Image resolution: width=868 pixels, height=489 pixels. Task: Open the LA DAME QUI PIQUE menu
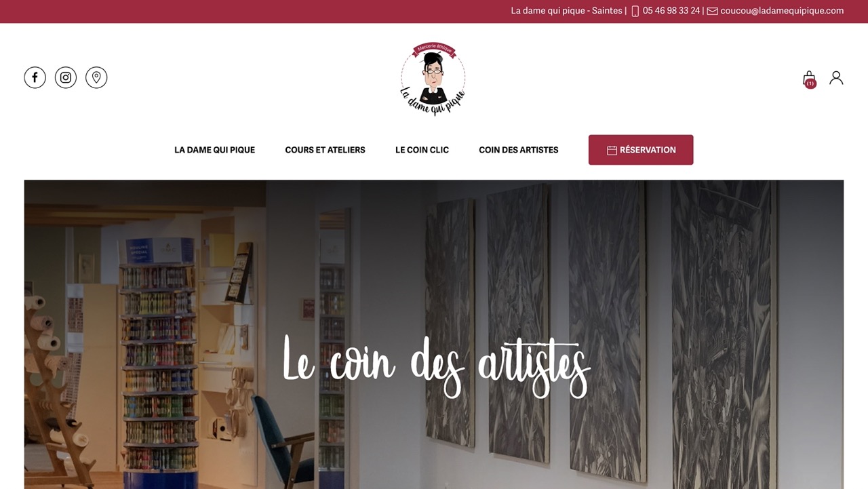(214, 150)
